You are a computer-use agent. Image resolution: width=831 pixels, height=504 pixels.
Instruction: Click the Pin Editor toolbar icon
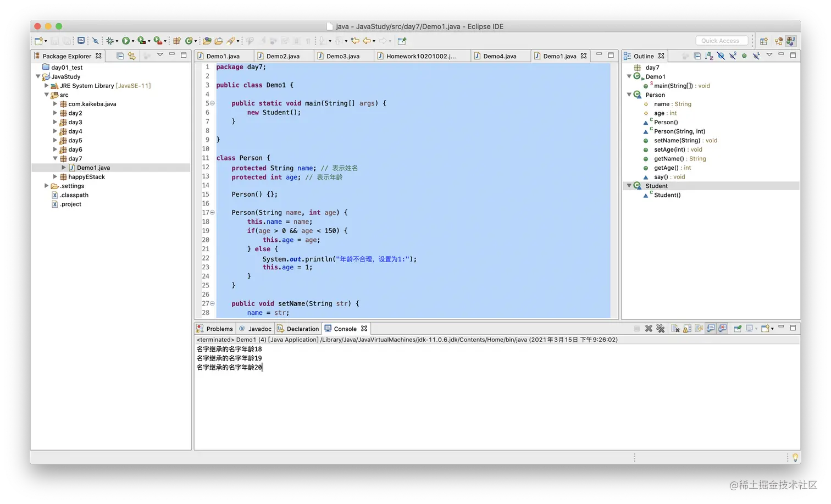point(402,41)
